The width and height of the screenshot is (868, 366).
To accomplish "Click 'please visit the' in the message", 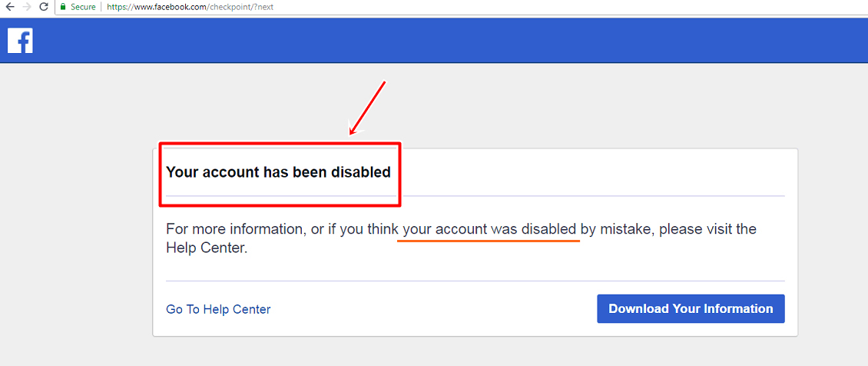I will pos(707,229).
